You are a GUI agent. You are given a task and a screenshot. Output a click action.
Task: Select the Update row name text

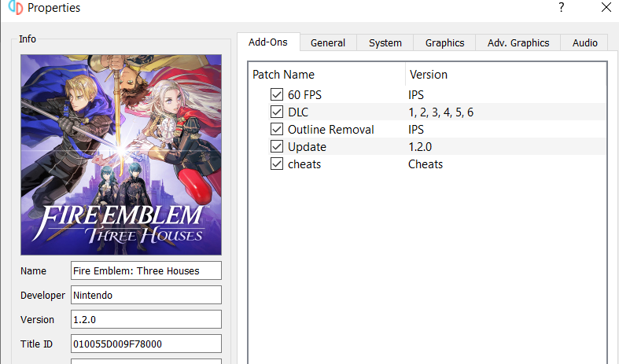tap(307, 147)
